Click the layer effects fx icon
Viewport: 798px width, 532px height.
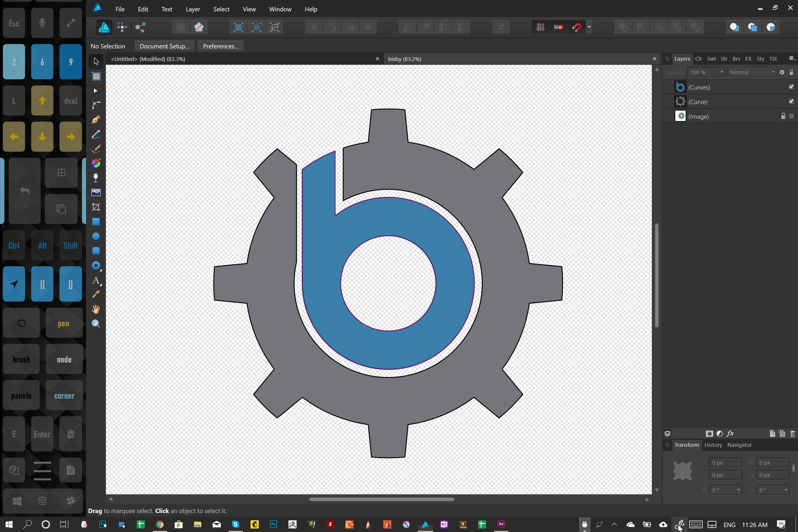coord(730,434)
